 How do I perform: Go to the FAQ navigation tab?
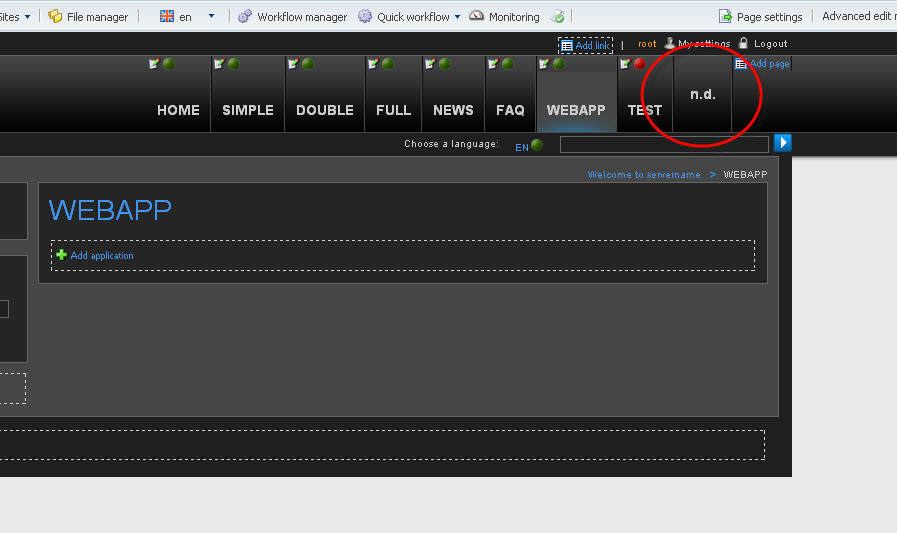(510, 110)
